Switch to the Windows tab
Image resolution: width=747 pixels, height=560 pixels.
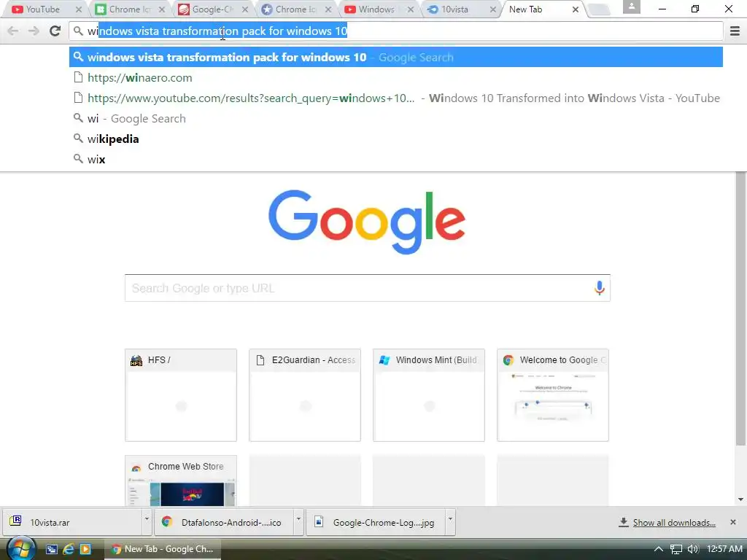pyautogui.click(x=376, y=9)
